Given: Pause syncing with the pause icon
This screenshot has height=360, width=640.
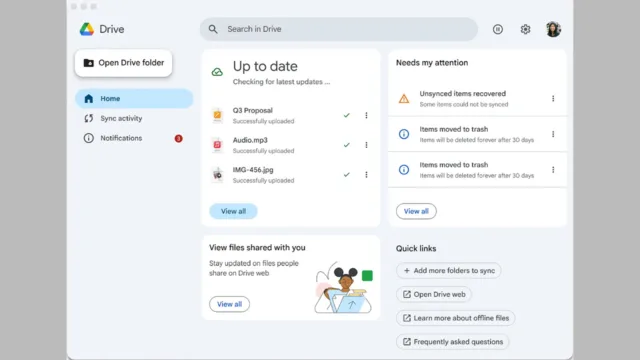Looking at the screenshot, I should [498, 29].
